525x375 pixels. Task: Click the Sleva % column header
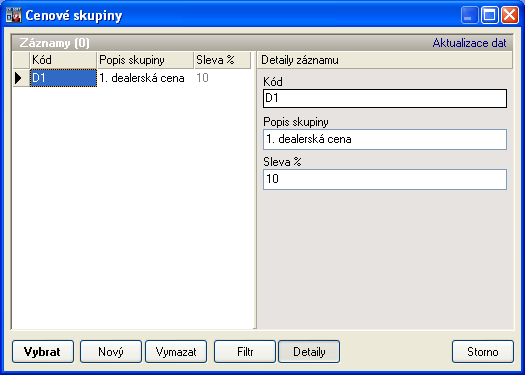222,60
